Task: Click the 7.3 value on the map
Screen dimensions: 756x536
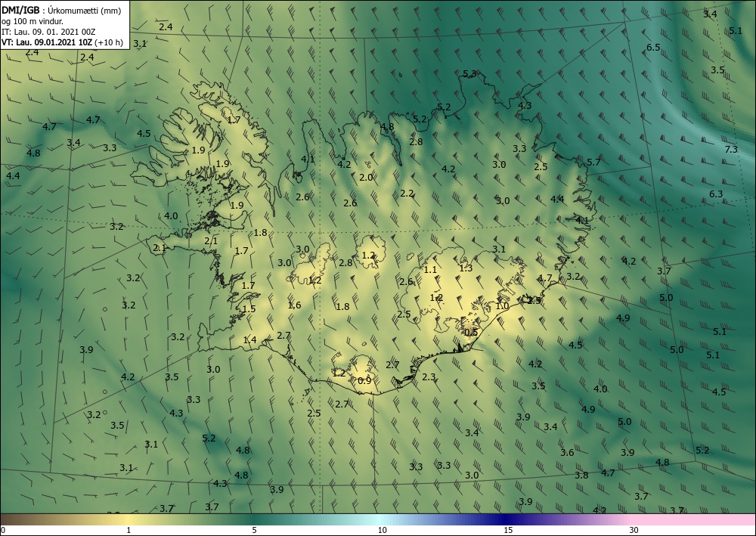Action: 731,150
